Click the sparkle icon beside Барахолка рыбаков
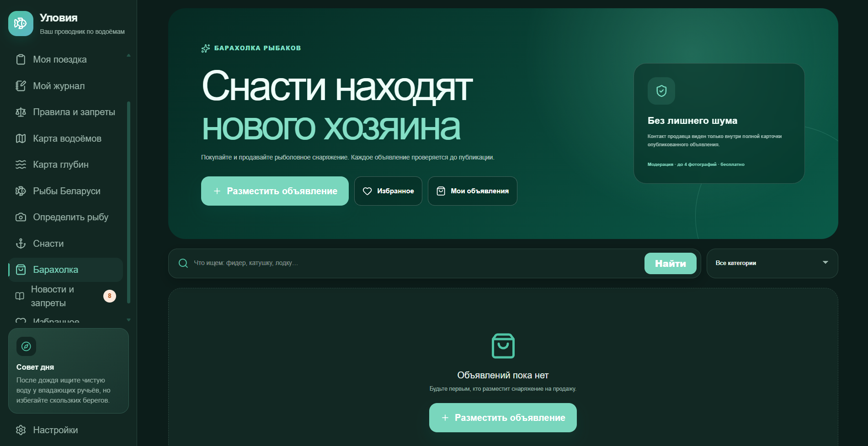The image size is (868, 446). pos(206,48)
